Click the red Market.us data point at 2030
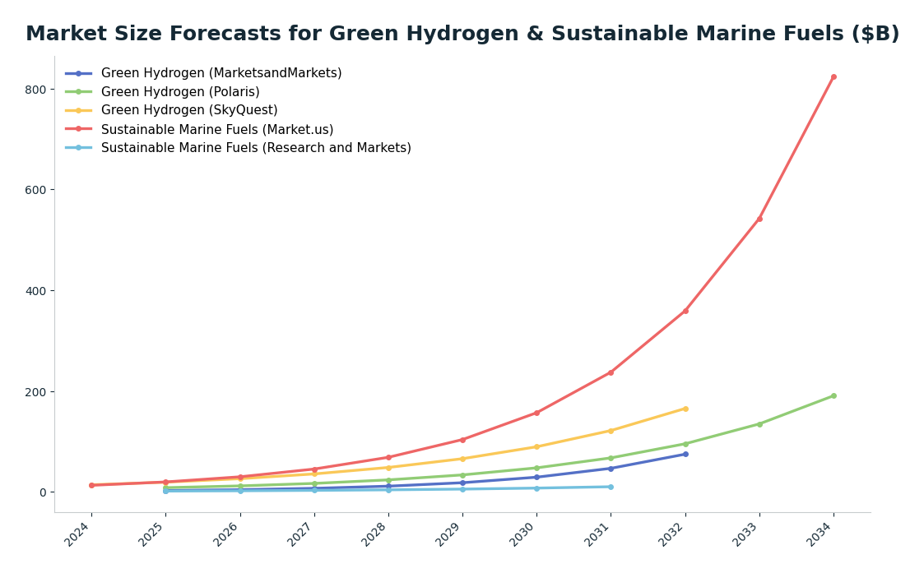This screenshot has height=573, width=924. click(x=536, y=413)
